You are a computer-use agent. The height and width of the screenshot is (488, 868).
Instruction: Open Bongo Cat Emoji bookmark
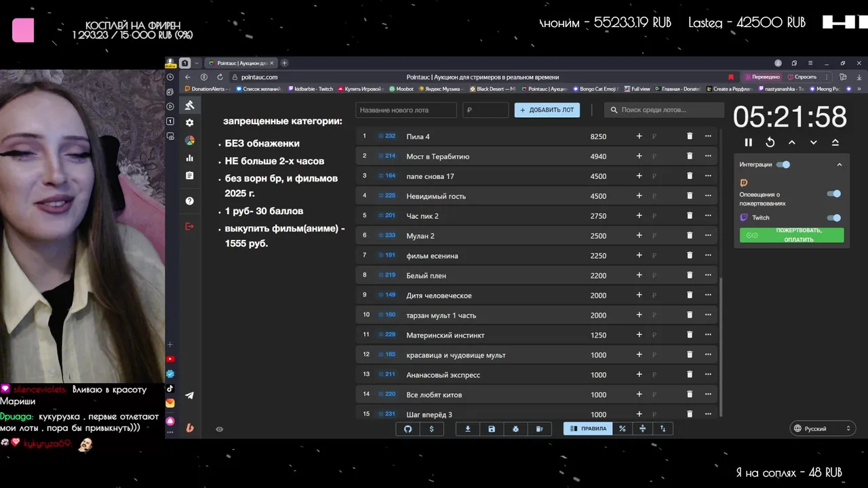[x=595, y=89]
